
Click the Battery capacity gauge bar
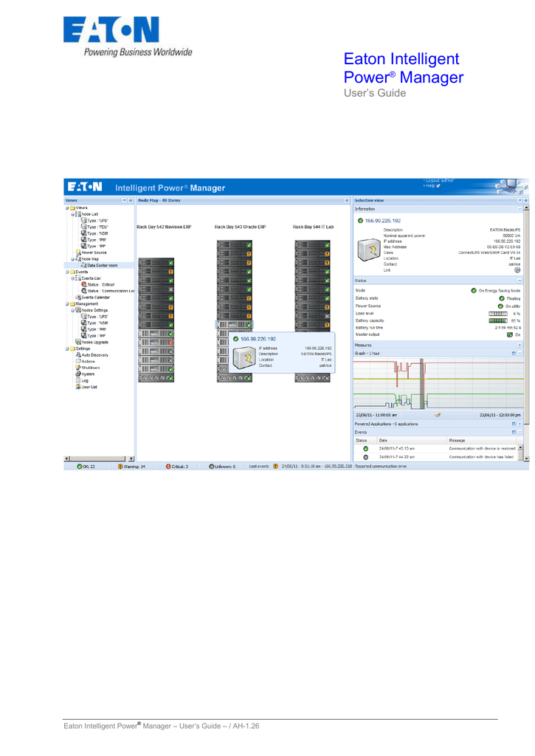[x=498, y=320]
